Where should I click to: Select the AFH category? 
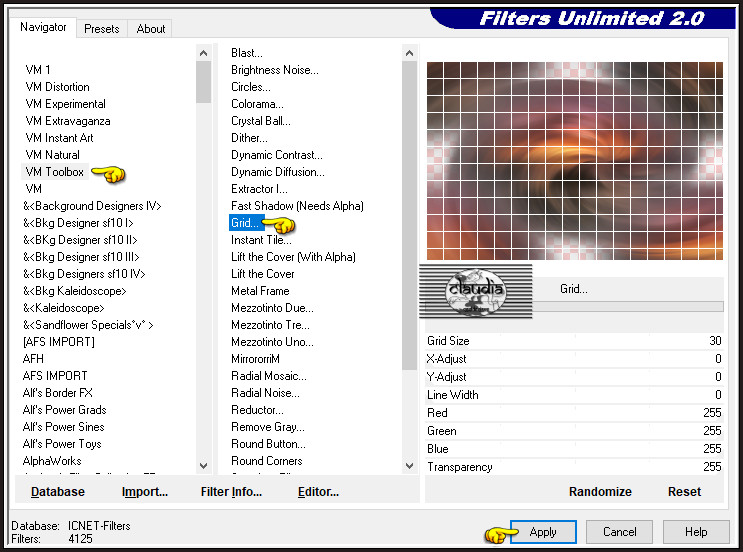pyautogui.click(x=33, y=359)
